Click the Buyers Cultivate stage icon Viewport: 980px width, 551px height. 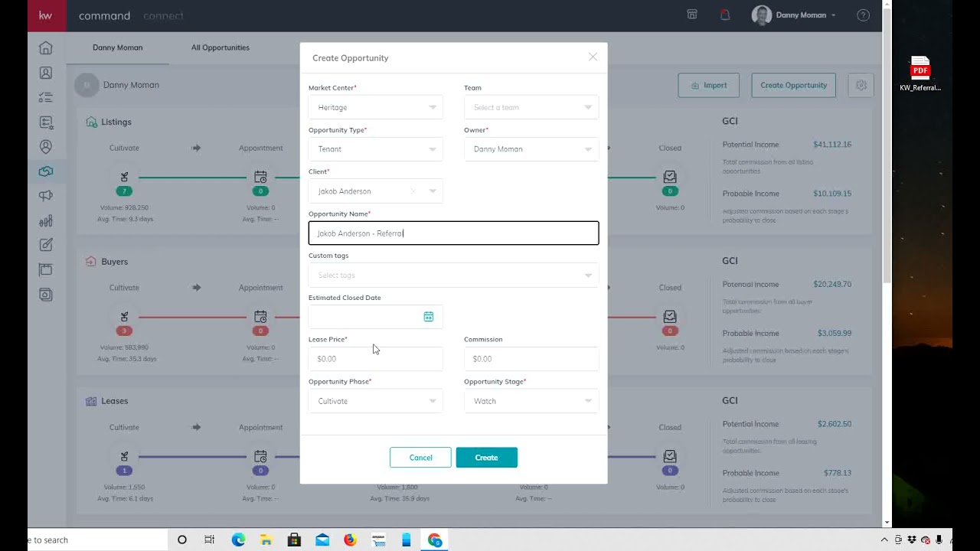point(124,317)
